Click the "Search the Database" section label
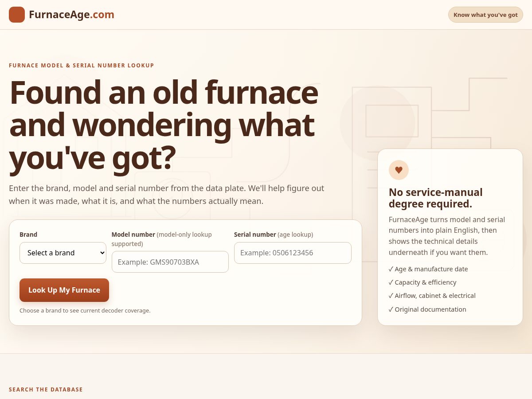Viewport: 532px width, 399px height. point(46,390)
